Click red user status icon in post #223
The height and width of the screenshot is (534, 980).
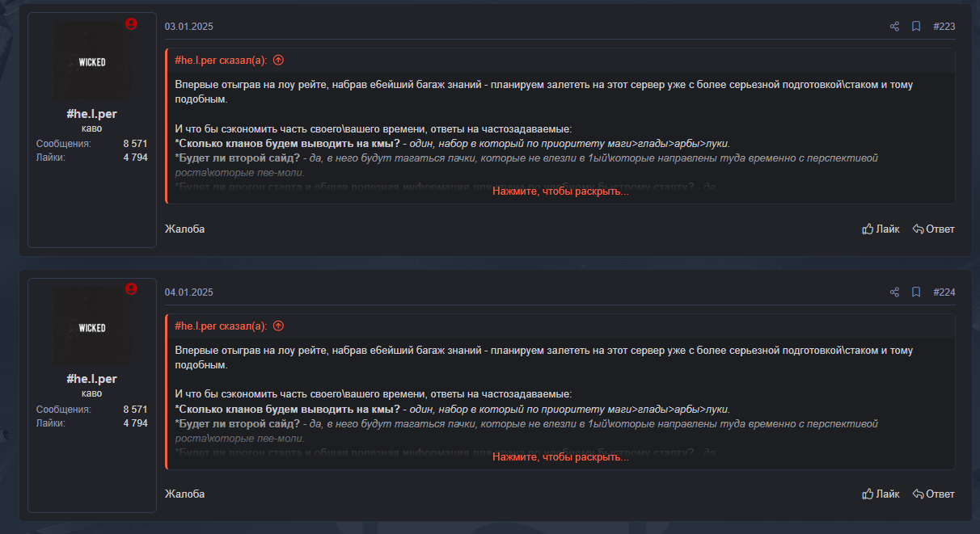click(131, 24)
